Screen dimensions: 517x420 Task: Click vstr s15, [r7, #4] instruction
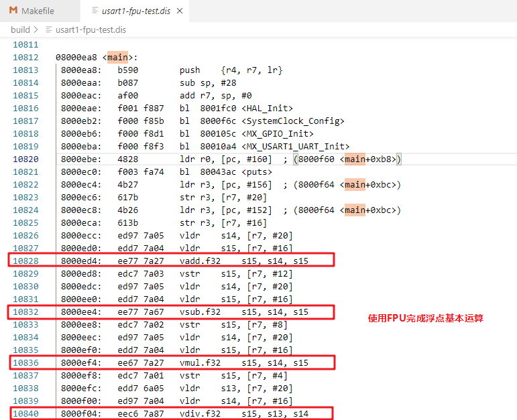tap(233, 376)
